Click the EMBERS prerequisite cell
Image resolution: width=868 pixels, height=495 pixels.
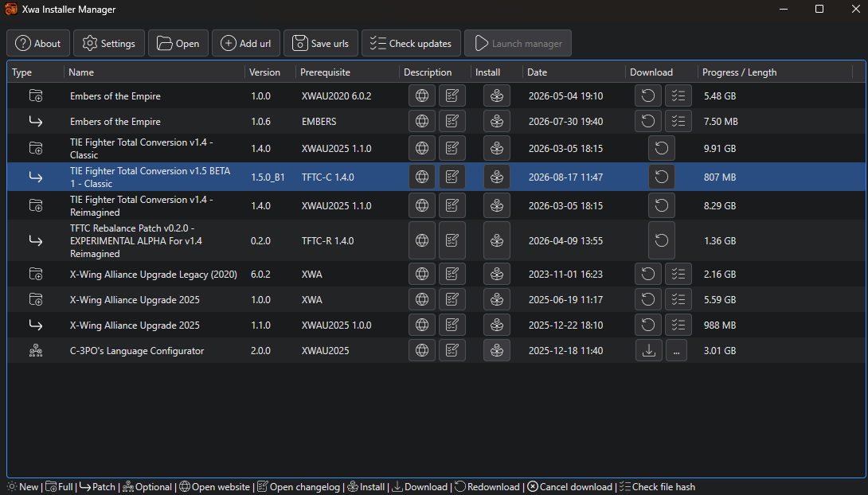pyautogui.click(x=319, y=121)
